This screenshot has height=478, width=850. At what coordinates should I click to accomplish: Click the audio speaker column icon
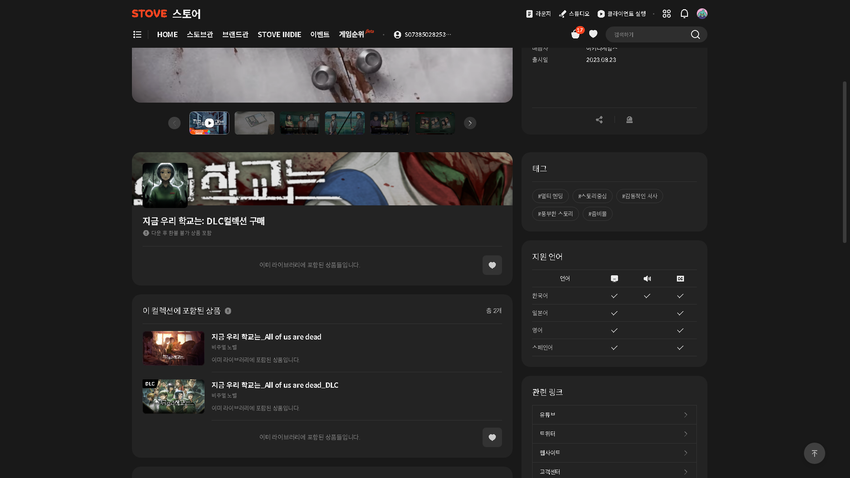click(x=647, y=279)
